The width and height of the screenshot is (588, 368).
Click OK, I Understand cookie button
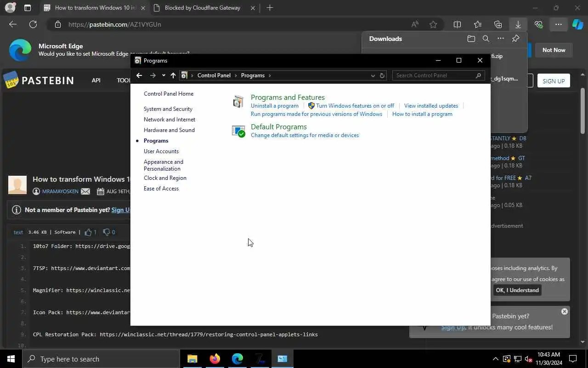[x=517, y=290]
